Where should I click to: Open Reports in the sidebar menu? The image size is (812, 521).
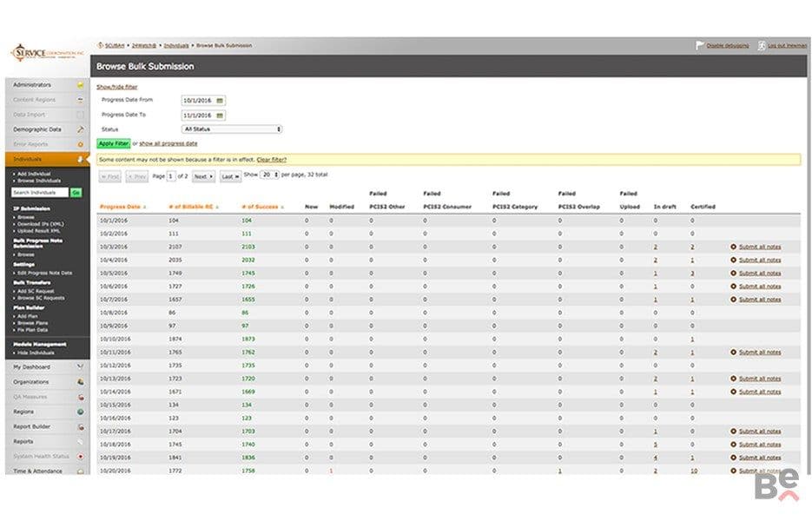pyautogui.click(x=47, y=442)
